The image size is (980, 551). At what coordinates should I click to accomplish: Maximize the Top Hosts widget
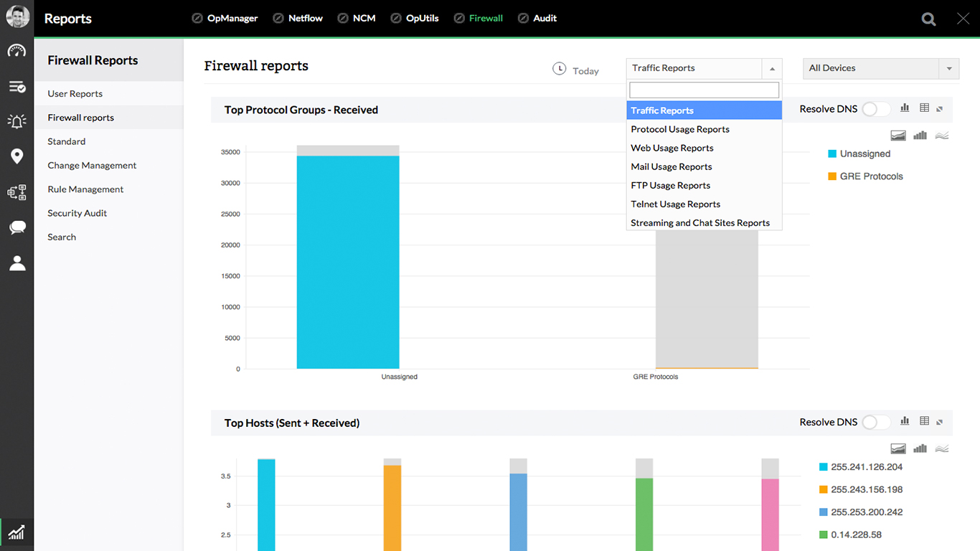(x=940, y=422)
